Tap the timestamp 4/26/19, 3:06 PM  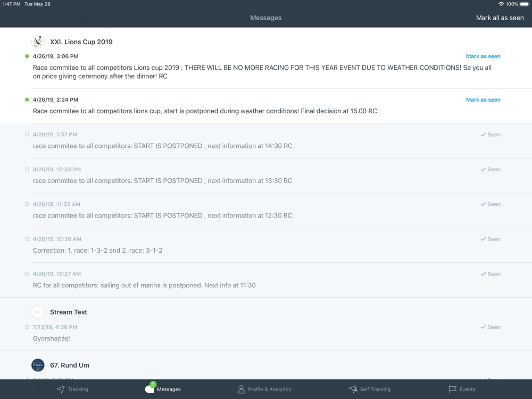56,56
